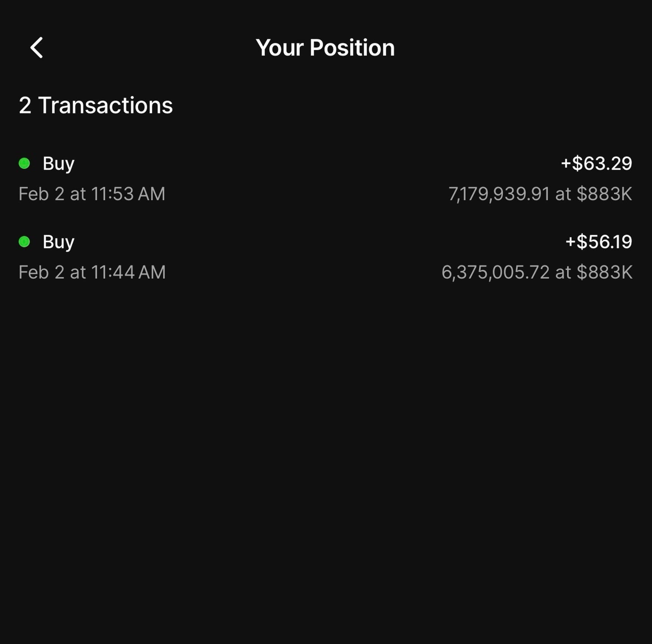Go back using the back arrow

pos(37,48)
